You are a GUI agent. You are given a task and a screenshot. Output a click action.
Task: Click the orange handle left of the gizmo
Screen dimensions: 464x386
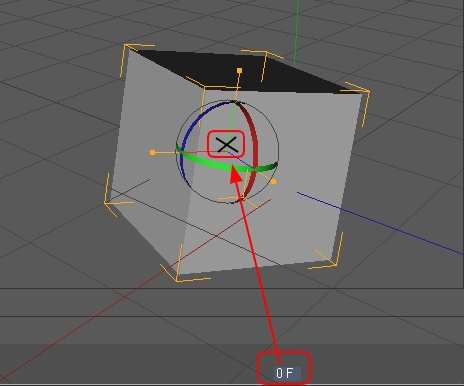tap(152, 153)
